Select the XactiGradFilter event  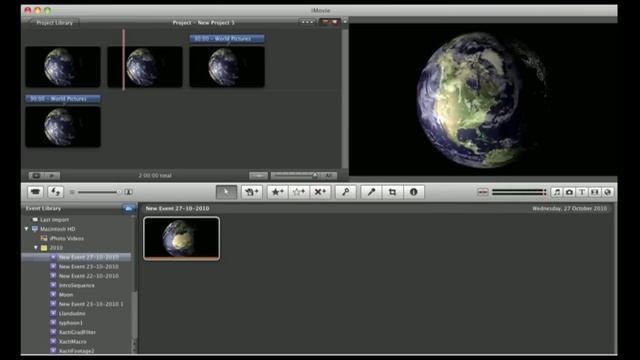(x=77, y=332)
